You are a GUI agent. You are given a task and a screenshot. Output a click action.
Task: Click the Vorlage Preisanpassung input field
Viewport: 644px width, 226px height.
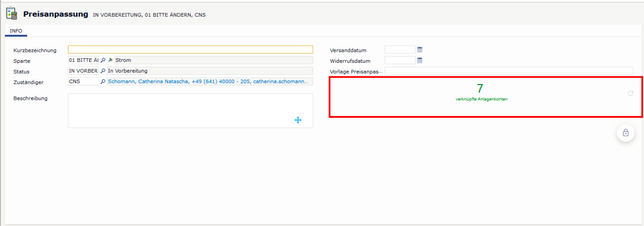[x=508, y=71]
